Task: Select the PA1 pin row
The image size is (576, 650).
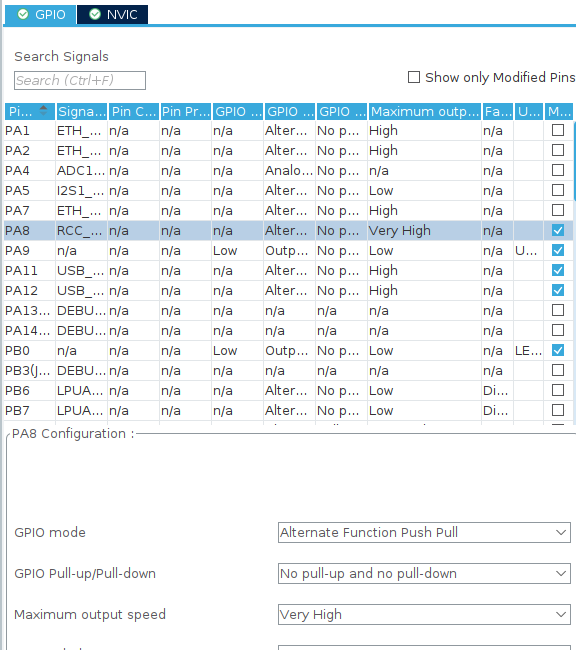Action: (289, 131)
